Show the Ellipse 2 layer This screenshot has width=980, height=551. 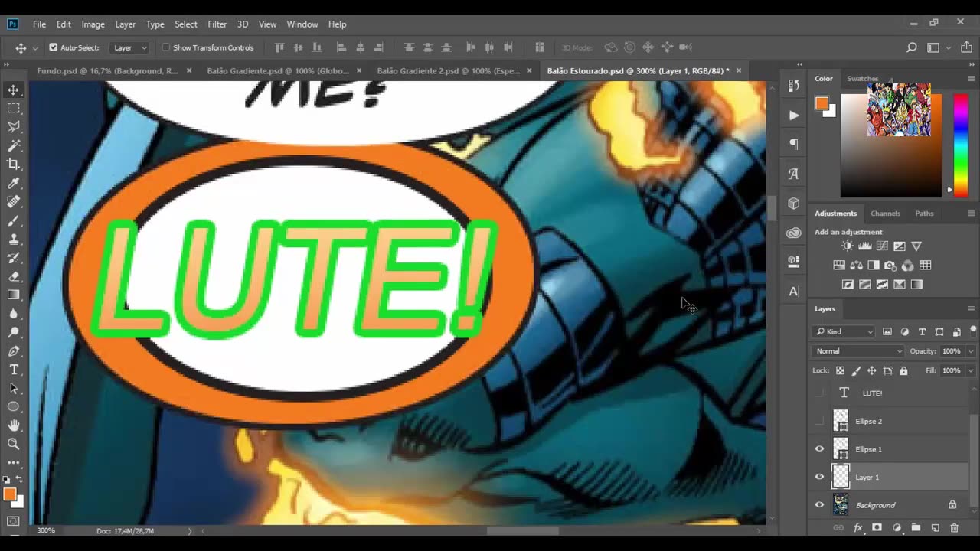click(x=820, y=421)
